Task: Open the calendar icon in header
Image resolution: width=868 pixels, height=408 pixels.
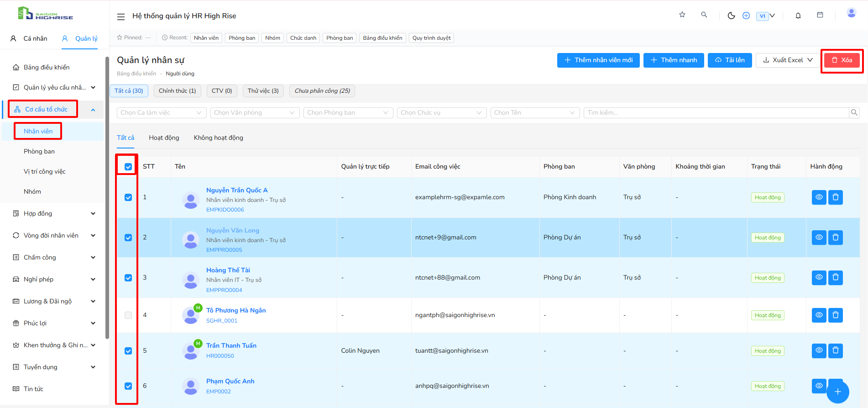Action: tap(820, 15)
